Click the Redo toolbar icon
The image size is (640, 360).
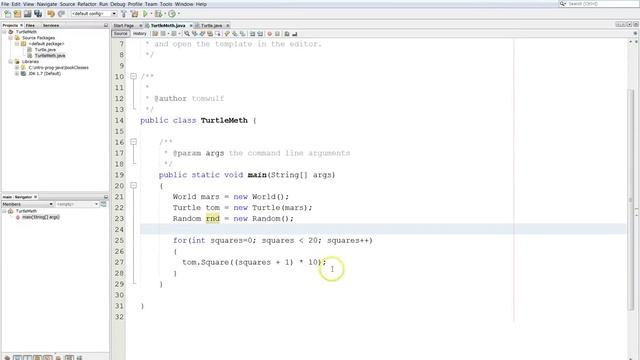click(x=61, y=14)
